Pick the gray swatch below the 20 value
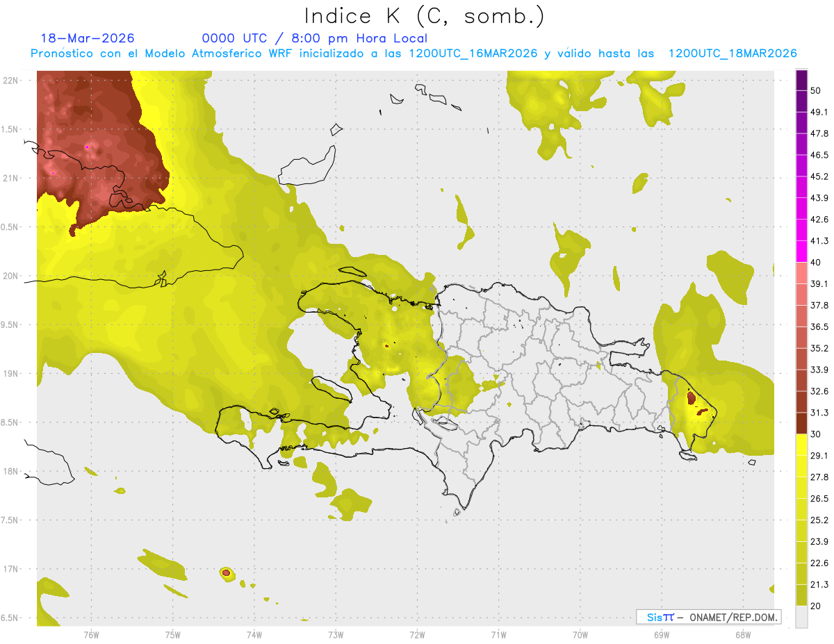This screenshot has height=644, width=834. [x=801, y=617]
